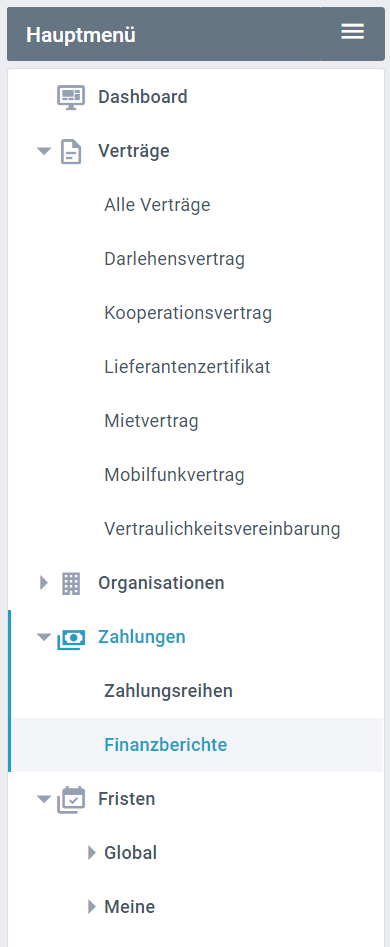Image resolution: width=390 pixels, height=947 pixels.
Task: Open Kooperationsvertrag menu item
Action: click(x=188, y=313)
